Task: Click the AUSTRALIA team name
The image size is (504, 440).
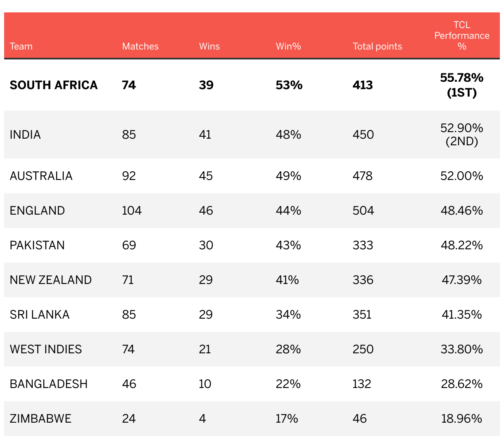Action: pyautogui.click(x=41, y=176)
